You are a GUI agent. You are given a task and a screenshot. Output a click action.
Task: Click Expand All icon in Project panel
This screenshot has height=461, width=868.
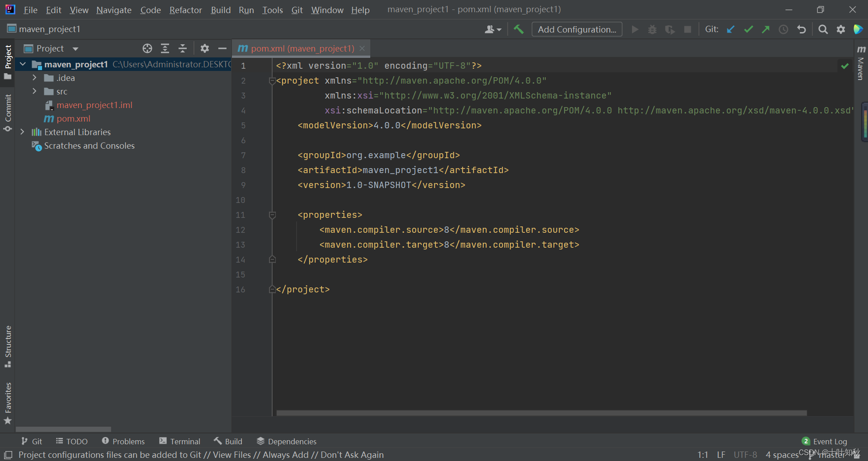point(165,48)
